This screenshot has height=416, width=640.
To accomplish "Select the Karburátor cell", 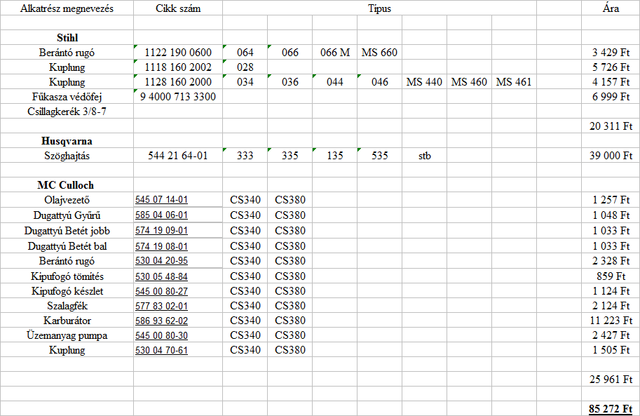I will (67, 320).
